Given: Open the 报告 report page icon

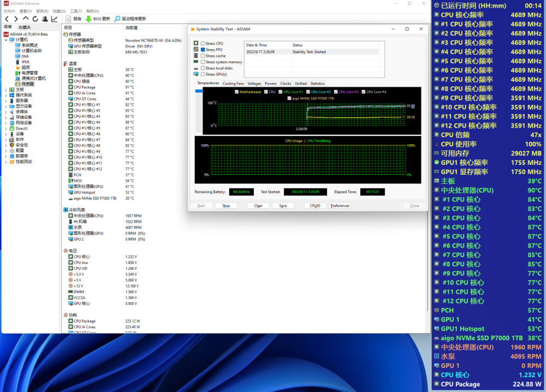Looking at the screenshot, I should (69, 19).
